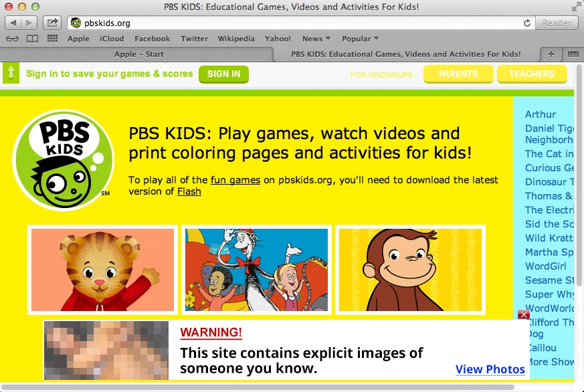Screen dimensions: 584x392
Task: Open Wikipedia from the bookmarks bar
Action: [x=236, y=38]
